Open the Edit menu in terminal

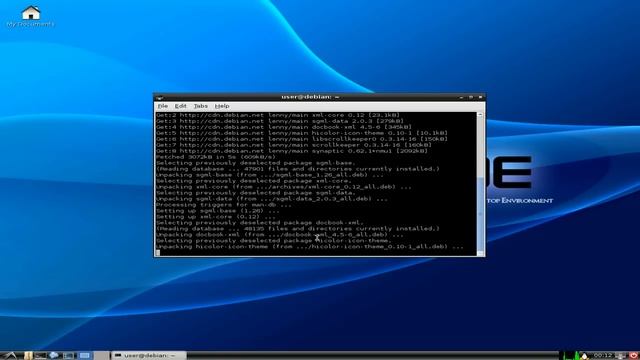(x=180, y=106)
